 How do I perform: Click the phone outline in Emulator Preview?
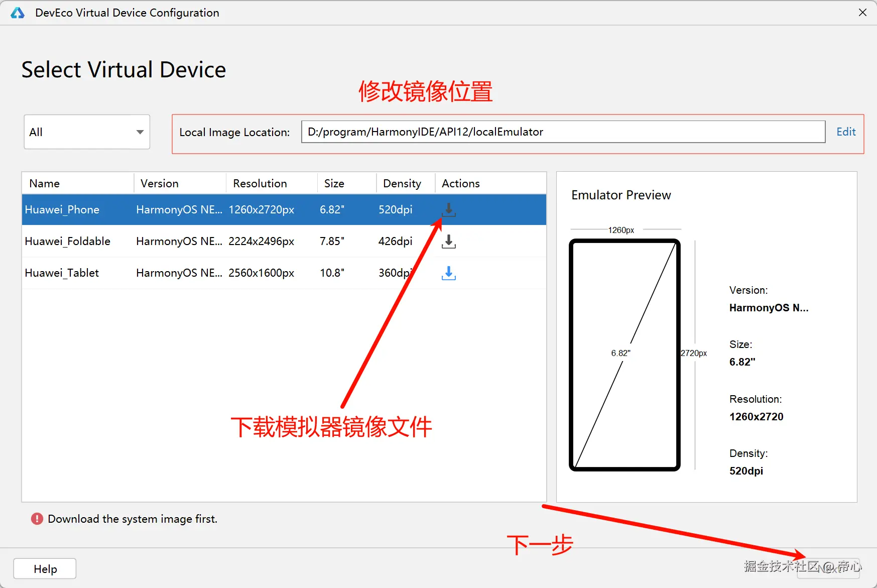pyautogui.click(x=624, y=355)
